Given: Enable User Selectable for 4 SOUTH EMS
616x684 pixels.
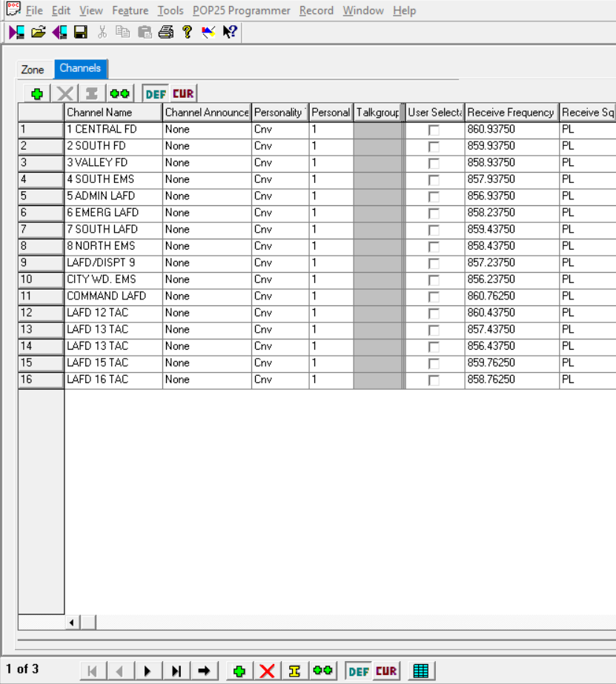Looking at the screenshot, I should pos(434,180).
